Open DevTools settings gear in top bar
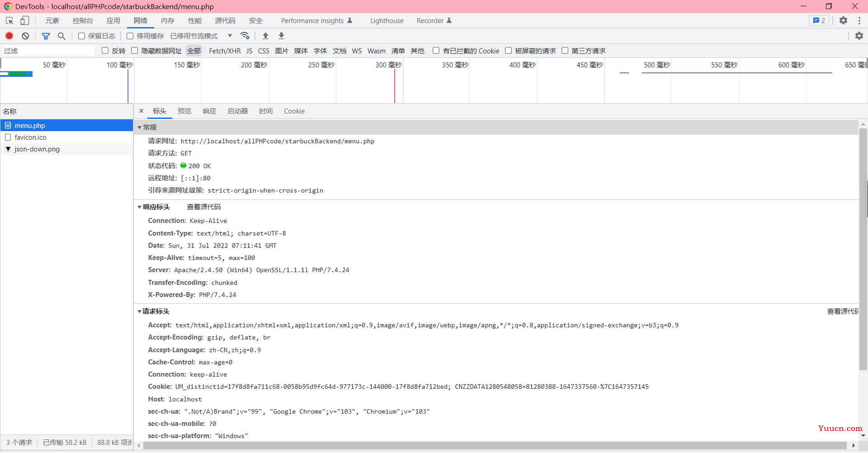868x453 pixels. [843, 21]
